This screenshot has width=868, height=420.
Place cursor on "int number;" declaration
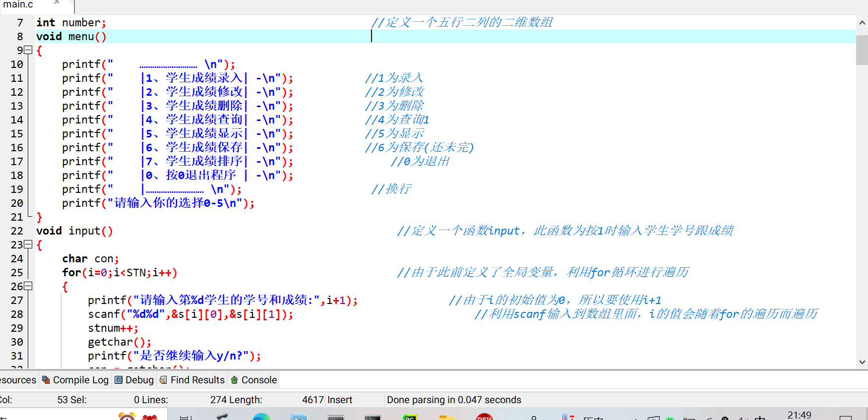pyautogui.click(x=71, y=23)
